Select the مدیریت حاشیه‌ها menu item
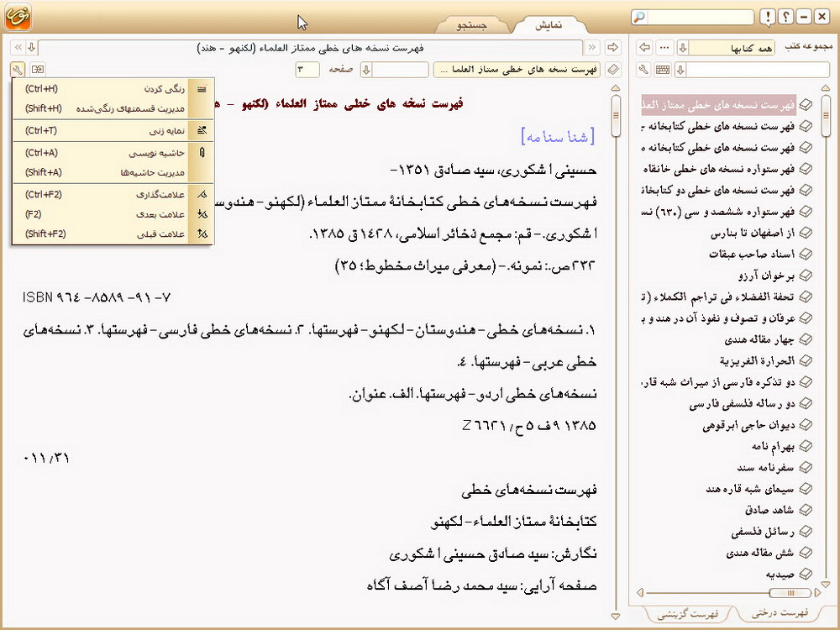 click(x=113, y=172)
